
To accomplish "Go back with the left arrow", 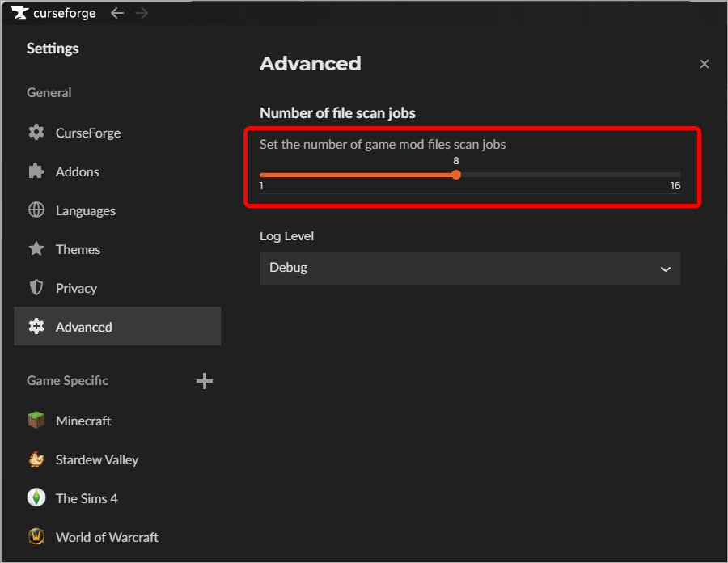I will [x=117, y=13].
